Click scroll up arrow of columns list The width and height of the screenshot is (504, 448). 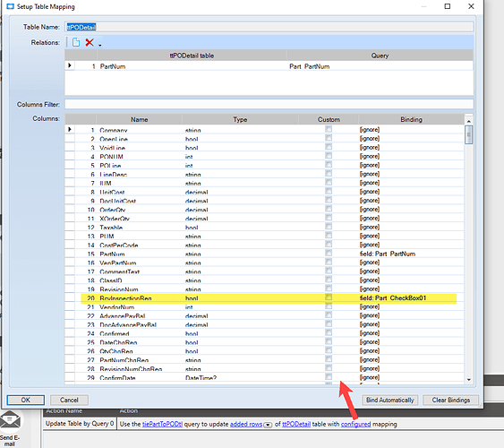tap(469, 121)
